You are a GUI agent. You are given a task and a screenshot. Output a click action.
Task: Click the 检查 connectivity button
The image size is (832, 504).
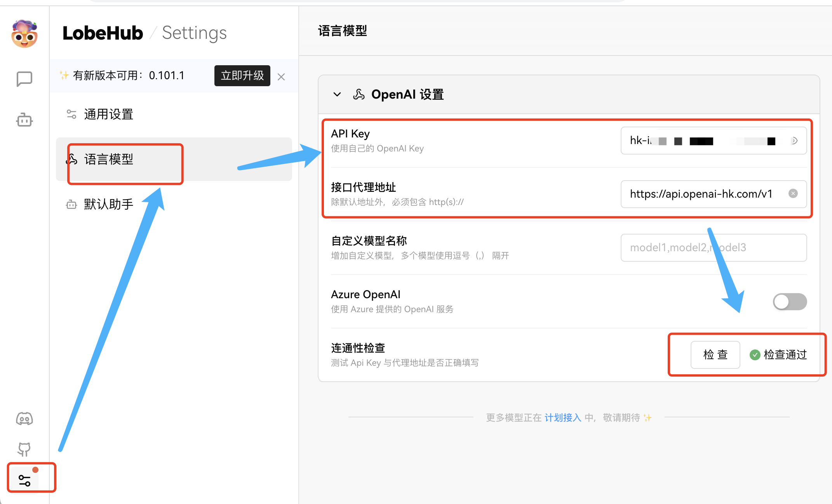(715, 355)
